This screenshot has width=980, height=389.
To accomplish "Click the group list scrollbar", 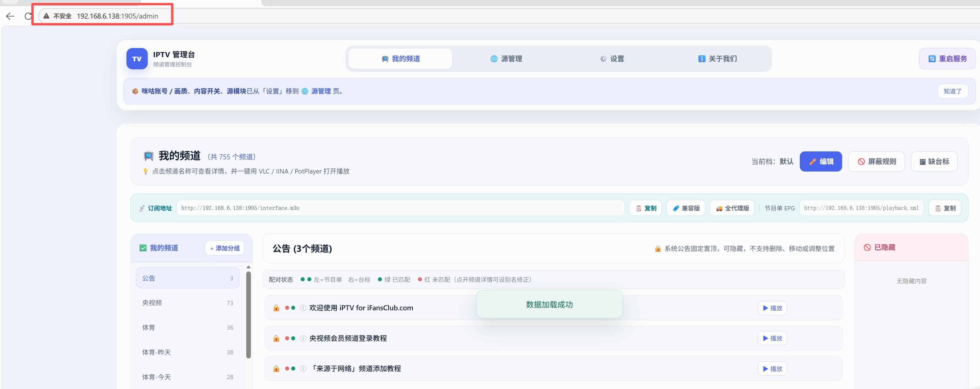I will [x=249, y=315].
